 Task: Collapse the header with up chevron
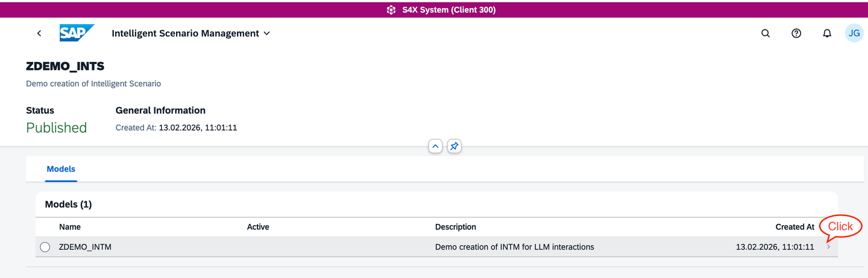[435, 146]
